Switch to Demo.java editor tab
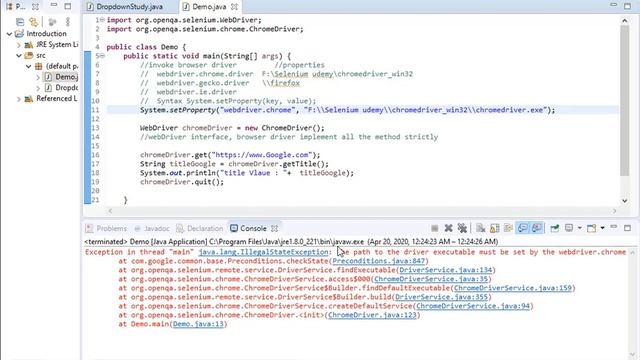Screen dimensions: 640x360 [205, 7]
